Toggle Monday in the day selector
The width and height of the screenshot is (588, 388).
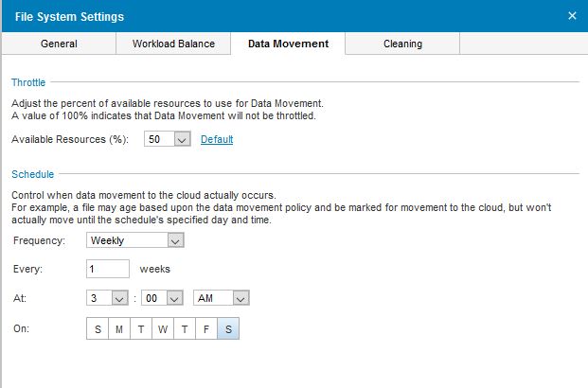point(119,328)
